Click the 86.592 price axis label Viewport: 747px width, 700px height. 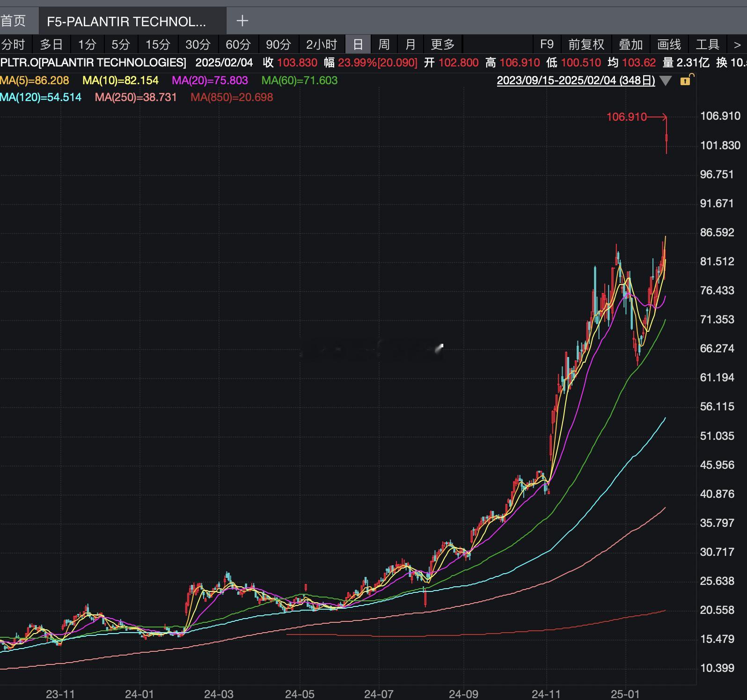[717, 233]
